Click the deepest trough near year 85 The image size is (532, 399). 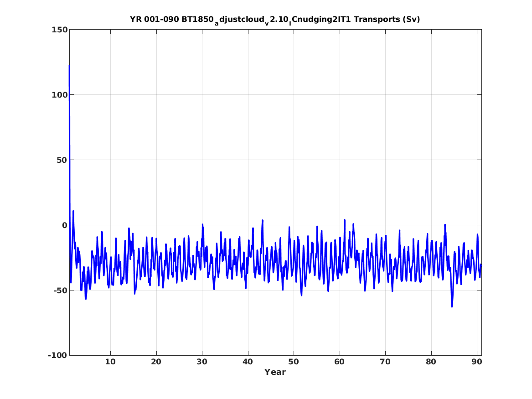452,306
